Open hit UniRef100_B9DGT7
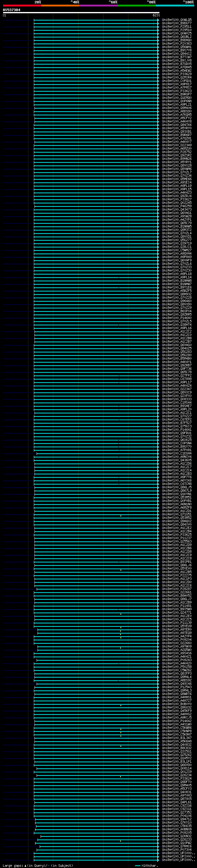The image size is (197, 868). 177,23
